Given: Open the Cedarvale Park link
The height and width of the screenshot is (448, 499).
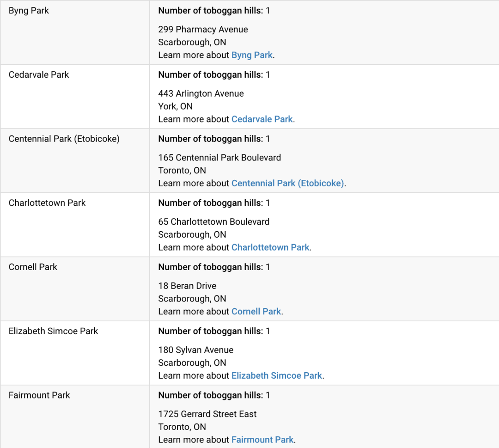Looking at the screenshot, I should pyautogui.click(x=262, y=119).
